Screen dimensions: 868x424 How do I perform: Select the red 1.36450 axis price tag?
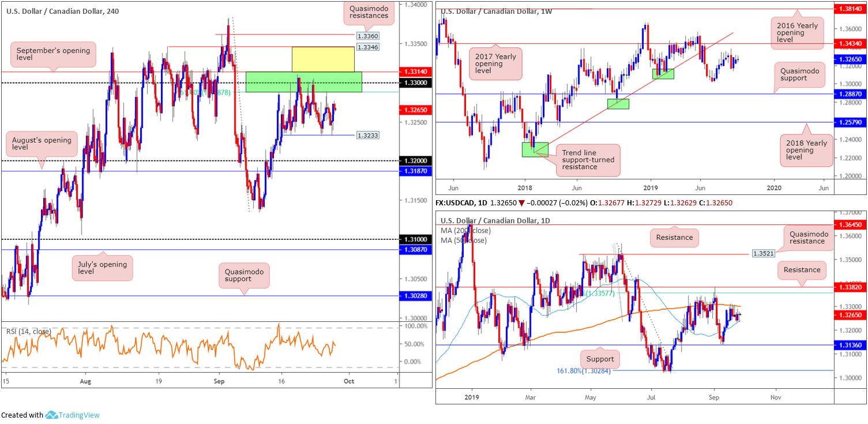(850, 224)
